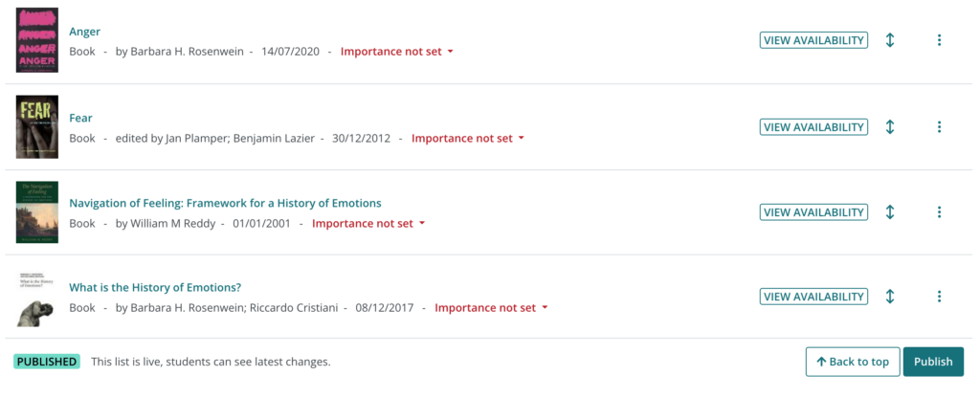Open What is the History of Emotions? link
Viewport: 980px width, 398px height.
click(x=155, y=287)
